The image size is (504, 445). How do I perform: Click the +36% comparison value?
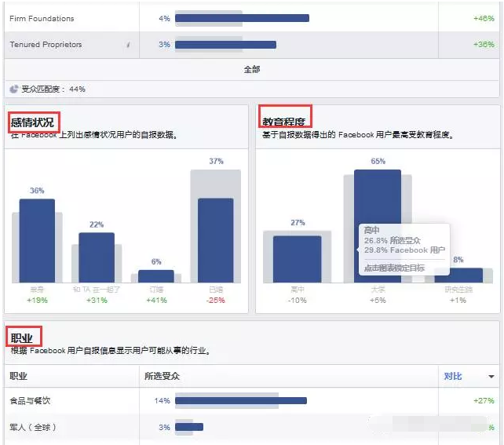pos(484,44)
